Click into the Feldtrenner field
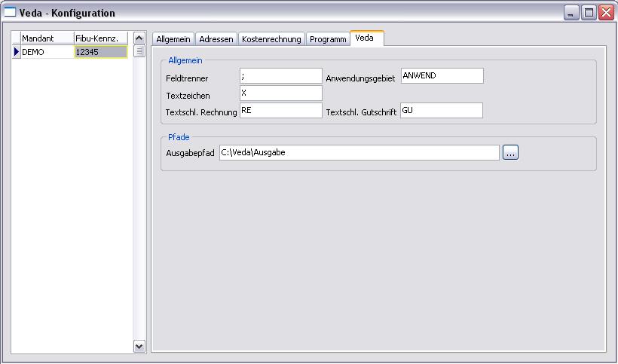The image size is (618, 364). tap(280, 76)
